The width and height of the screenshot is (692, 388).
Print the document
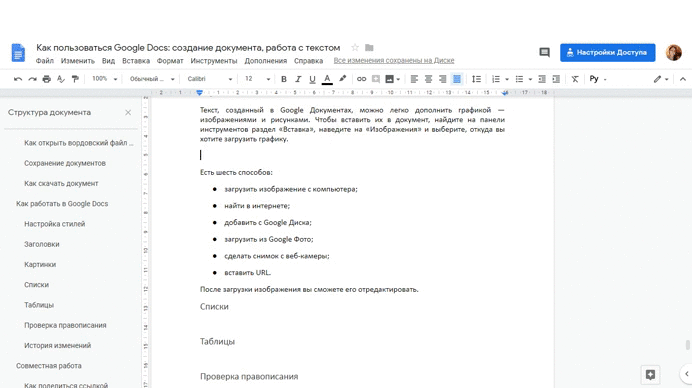coord(46,79)
